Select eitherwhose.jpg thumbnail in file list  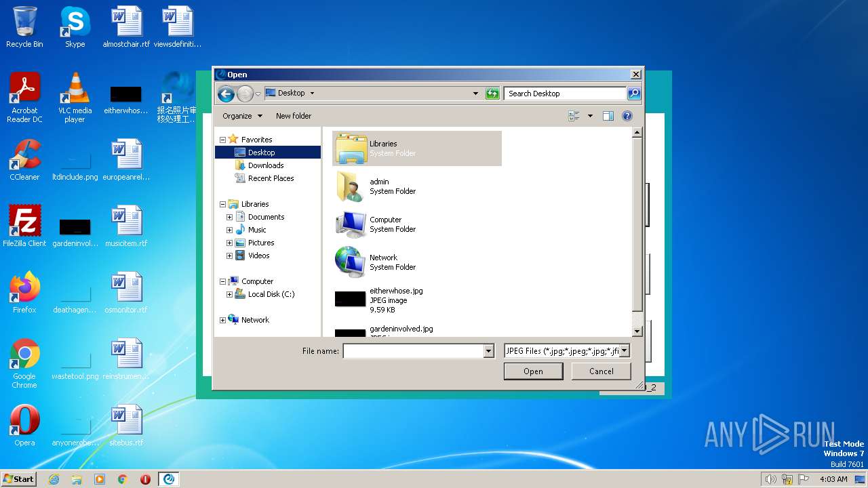coord(351,299)
